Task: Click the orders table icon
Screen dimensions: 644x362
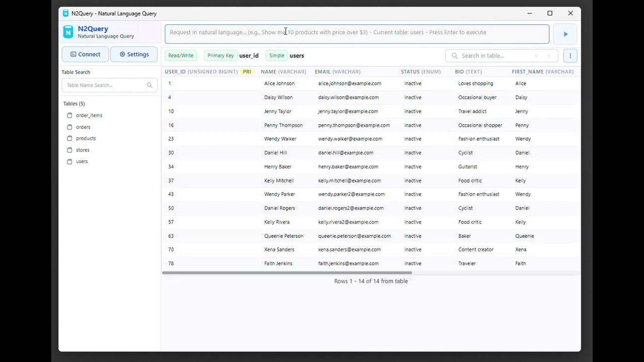Action: pos(70,127)
